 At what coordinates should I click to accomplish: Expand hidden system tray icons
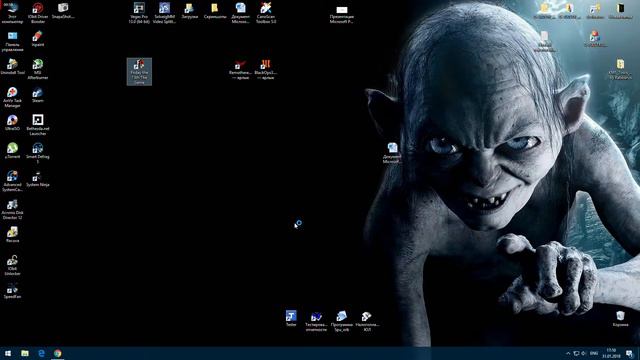(x=568, y=353)
